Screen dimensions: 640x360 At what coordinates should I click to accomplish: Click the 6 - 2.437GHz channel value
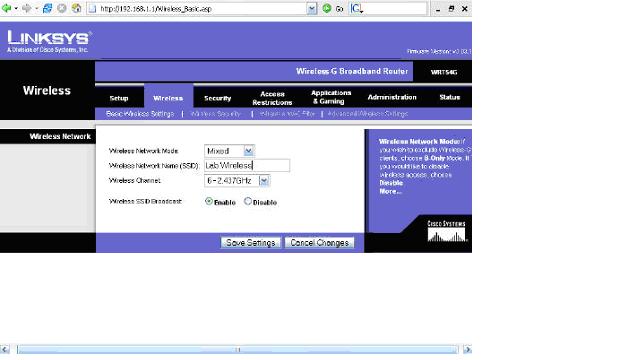pos(229,180)
